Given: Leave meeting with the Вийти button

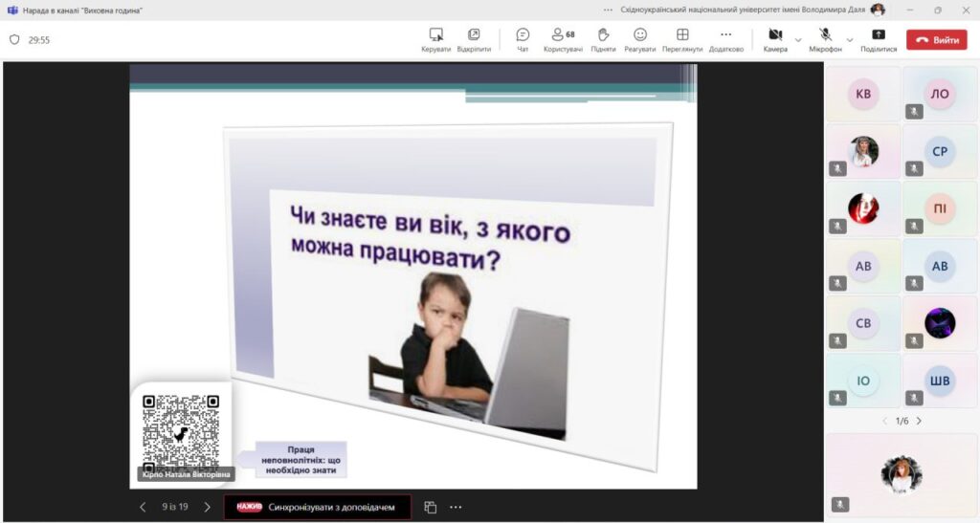Looking at the screenshot, I should pos(937,40).
